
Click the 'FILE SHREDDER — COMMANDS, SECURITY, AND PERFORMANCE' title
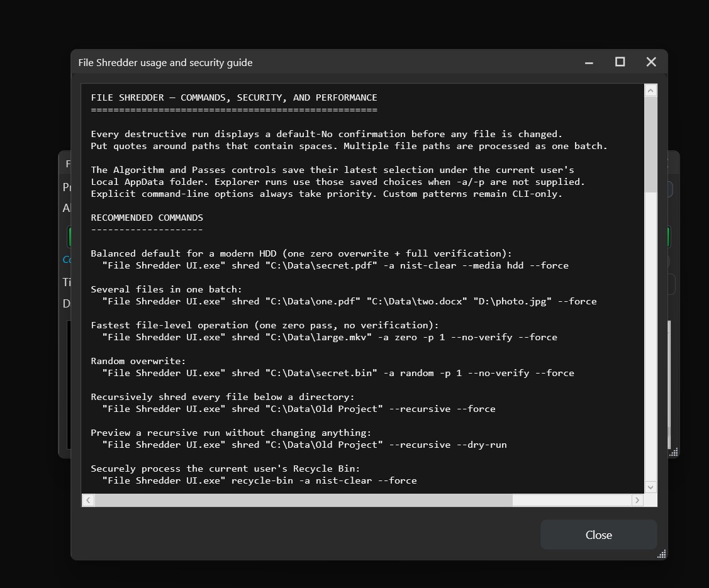tap(234, 97)
